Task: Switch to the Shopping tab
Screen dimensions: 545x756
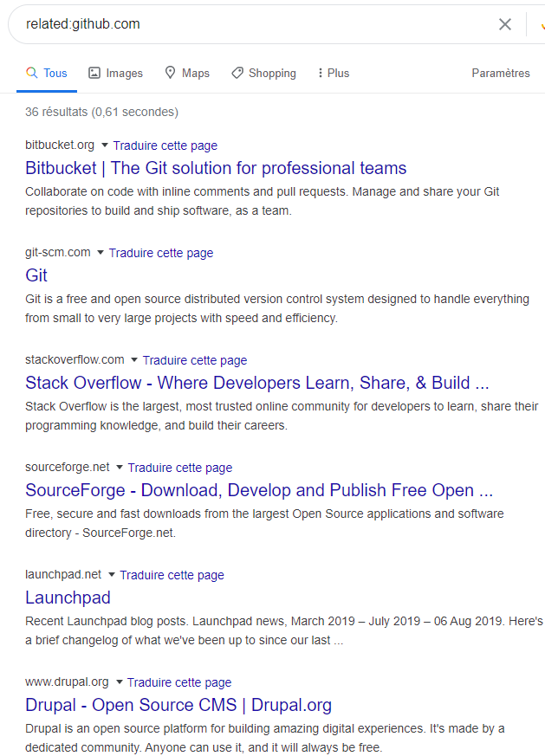Action: 263,74
